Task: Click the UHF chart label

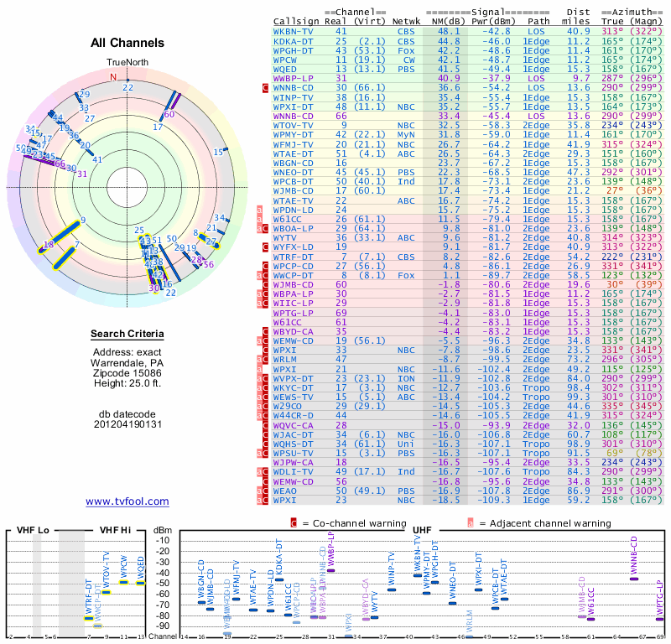Action: pyautogui.click(x=422, y=530)
